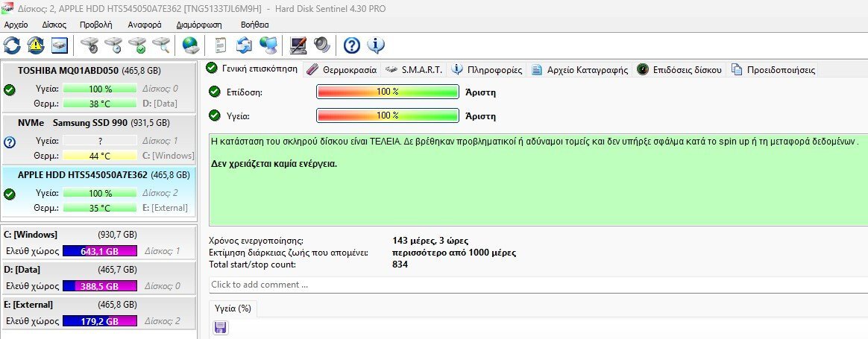Click the 'Total start/stop count:' label
868x339 pixels.
[x=252, y=265]
